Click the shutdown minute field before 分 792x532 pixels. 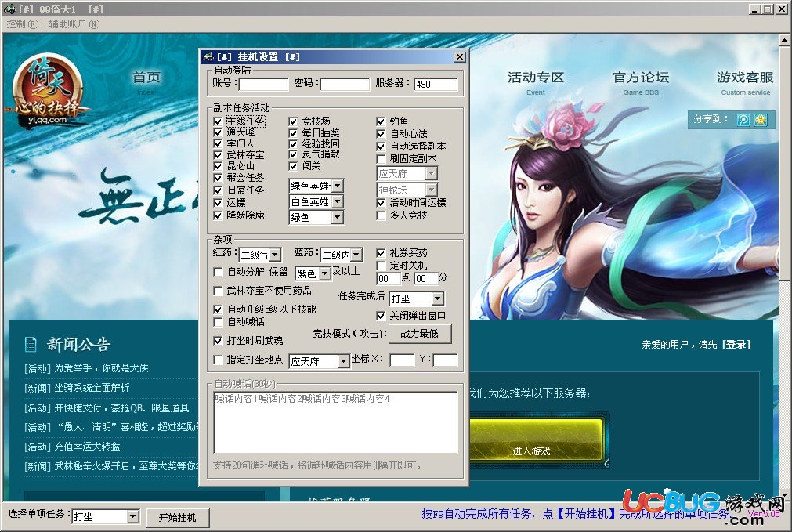pos(426,278)
